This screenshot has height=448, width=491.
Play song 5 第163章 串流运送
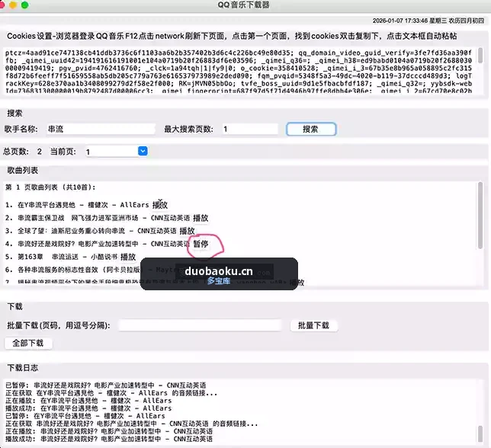point(128,258)
